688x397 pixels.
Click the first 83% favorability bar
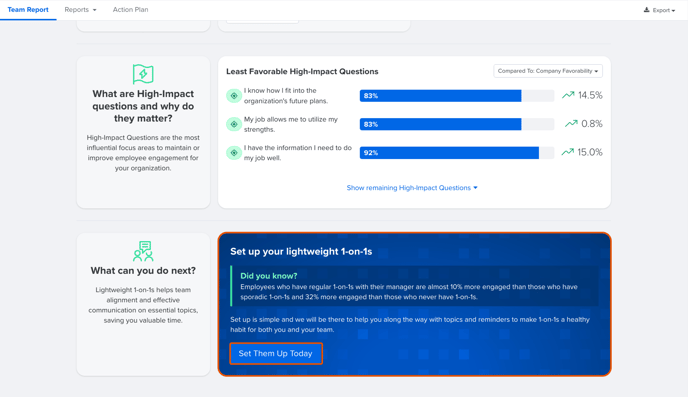(457, 96)
